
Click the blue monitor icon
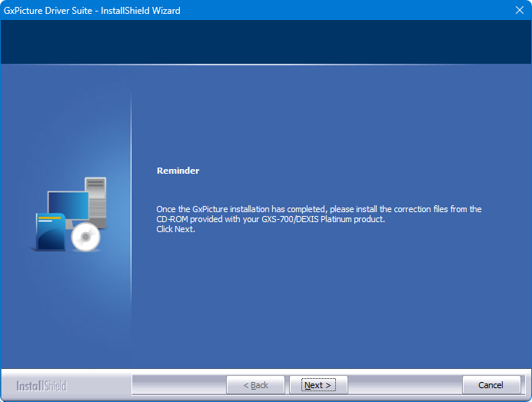[68, 206]
